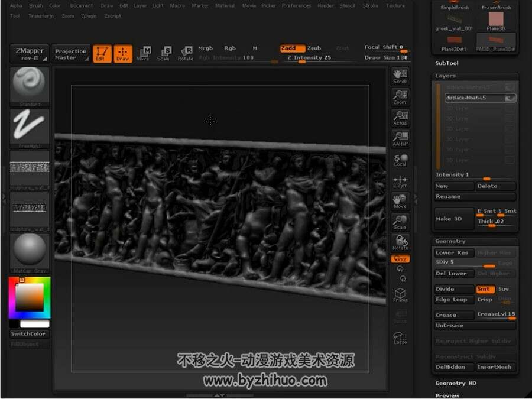Click the Scroll canvas icon
This screenshot has height=399, width=532.
(400, 76)
